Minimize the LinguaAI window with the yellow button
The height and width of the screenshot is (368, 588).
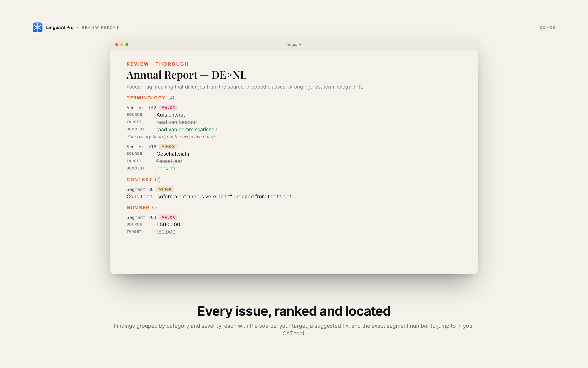tap(122, 45)
